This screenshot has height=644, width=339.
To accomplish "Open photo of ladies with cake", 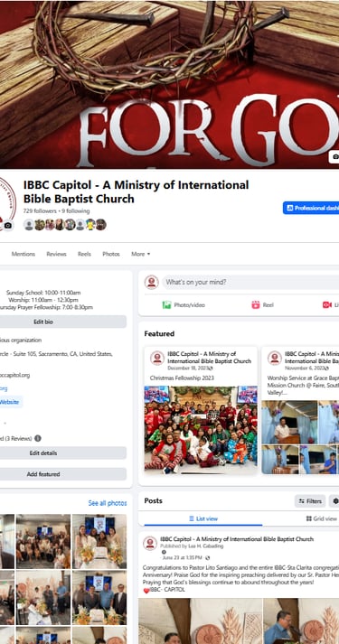I will pos(99,541).
